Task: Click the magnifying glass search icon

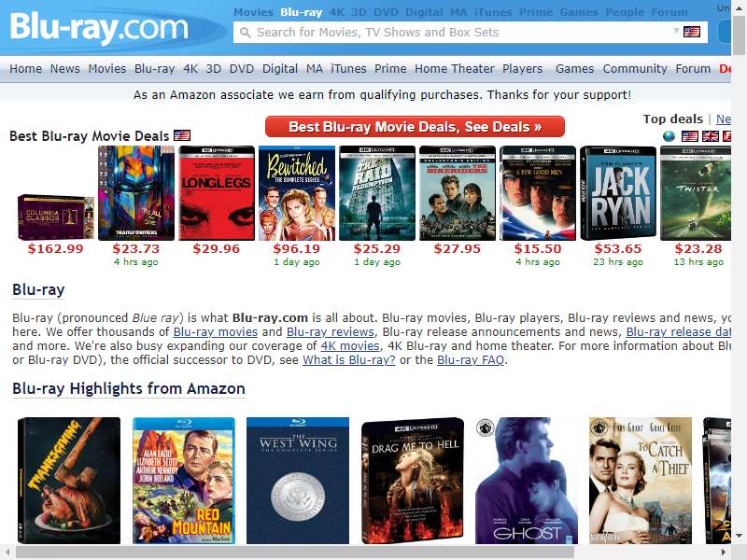Action: pyautogui.click(x=246, y=33)
